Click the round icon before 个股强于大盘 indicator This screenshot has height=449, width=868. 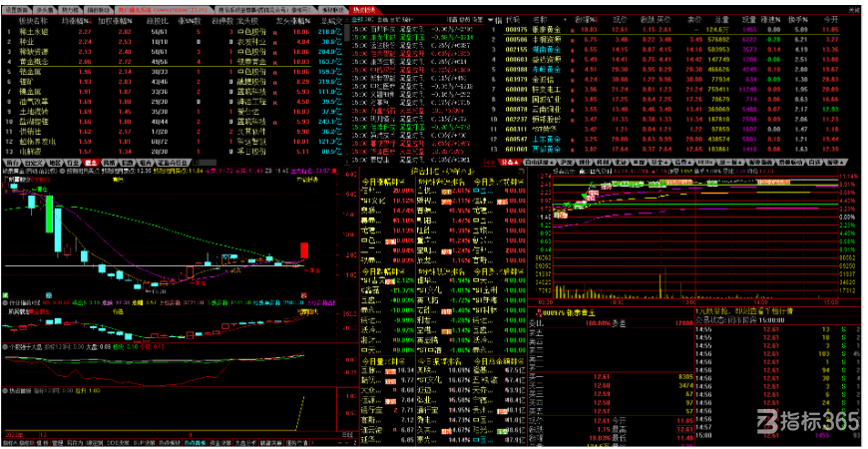tap(5, 347)
